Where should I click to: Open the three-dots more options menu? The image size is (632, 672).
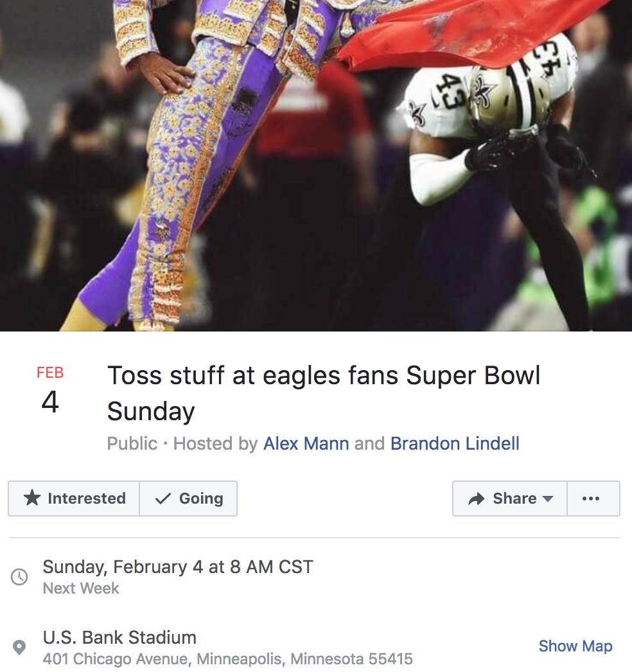click(x=593, y=499)
